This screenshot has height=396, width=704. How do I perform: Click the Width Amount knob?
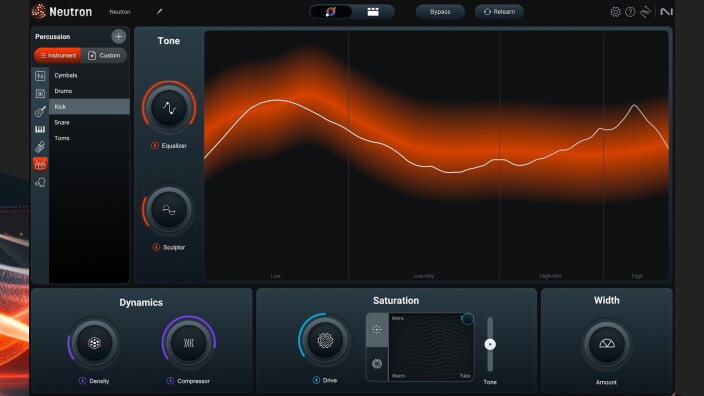[x=607, y=344]
